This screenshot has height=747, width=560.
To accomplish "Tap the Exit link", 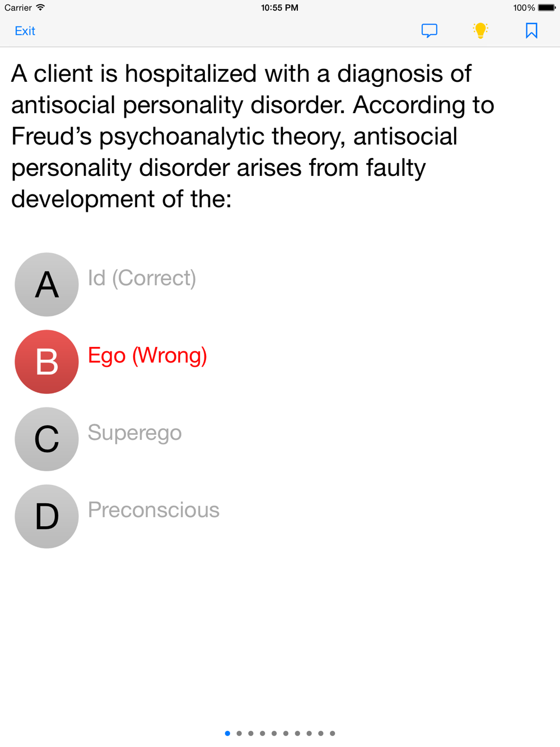I will (x=25, y=31).
